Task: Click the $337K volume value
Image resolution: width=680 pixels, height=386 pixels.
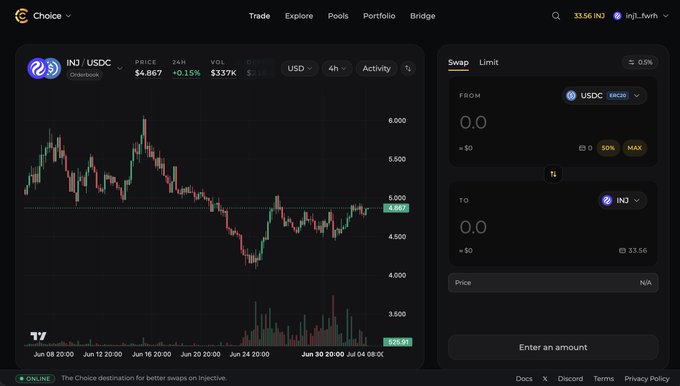Action: (x=223, y=73)
